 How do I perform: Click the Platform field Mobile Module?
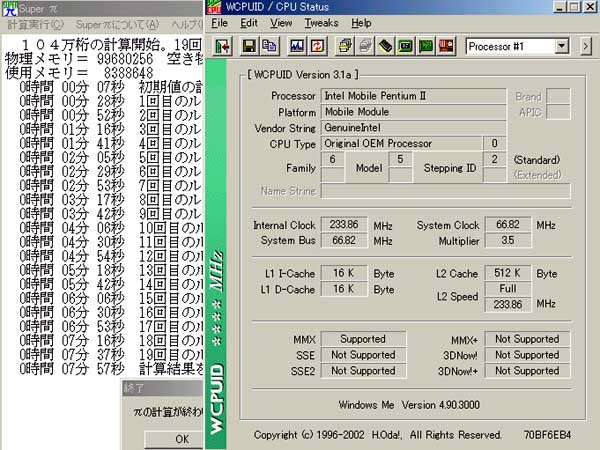[x=414, y=112]
